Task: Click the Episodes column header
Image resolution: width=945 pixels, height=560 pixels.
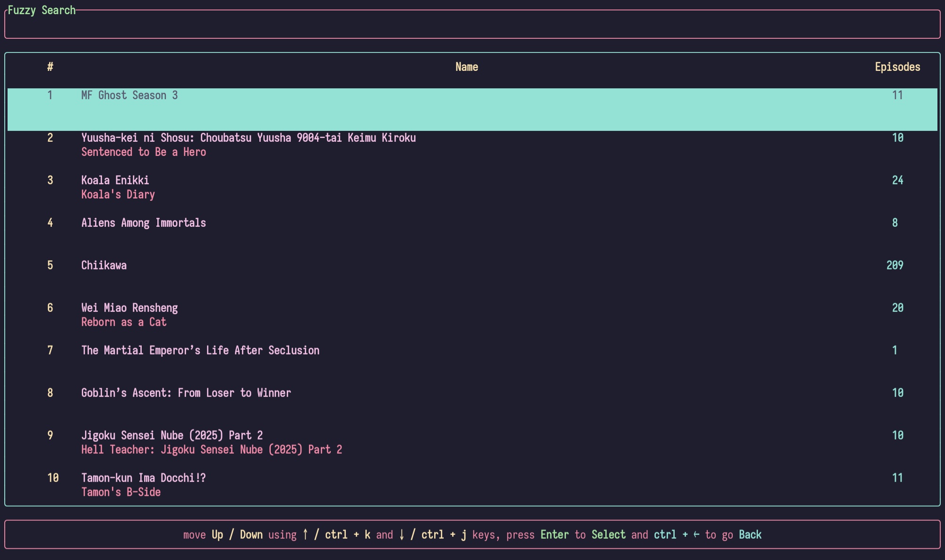Action: pos(897,67)
